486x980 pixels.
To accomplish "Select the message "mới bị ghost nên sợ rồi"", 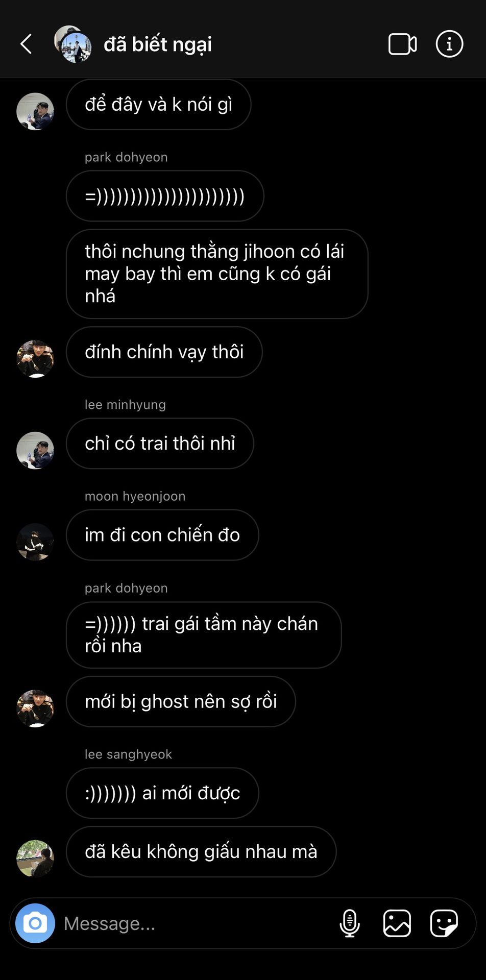I will point(181,701).
